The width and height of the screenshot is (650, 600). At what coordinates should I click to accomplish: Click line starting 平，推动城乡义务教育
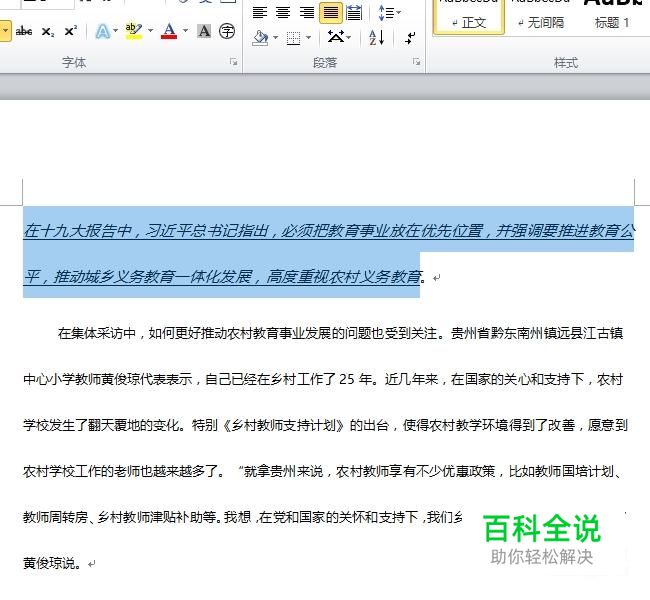pos(224,276)
